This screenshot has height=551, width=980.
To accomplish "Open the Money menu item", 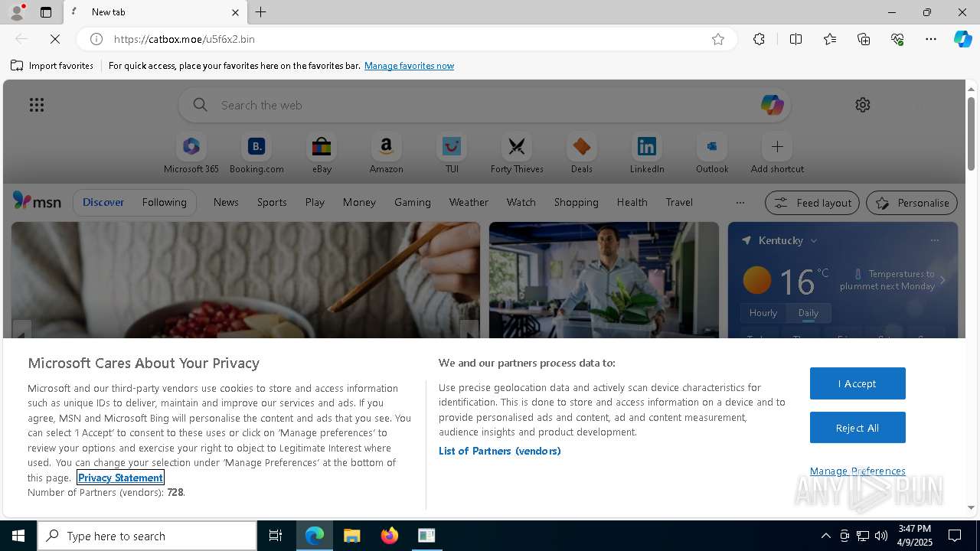I will pyautogui.click(x=359, y=202).
